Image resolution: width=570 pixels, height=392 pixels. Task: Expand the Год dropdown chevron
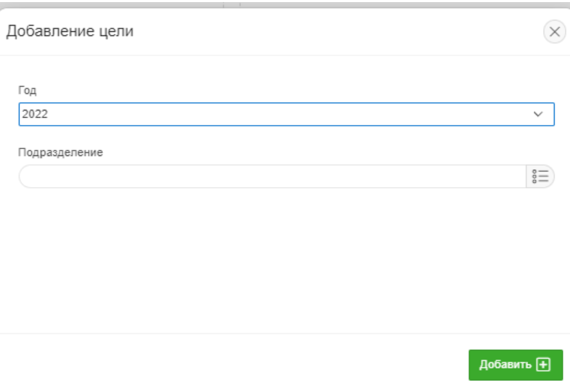click(x=538, y=115)
